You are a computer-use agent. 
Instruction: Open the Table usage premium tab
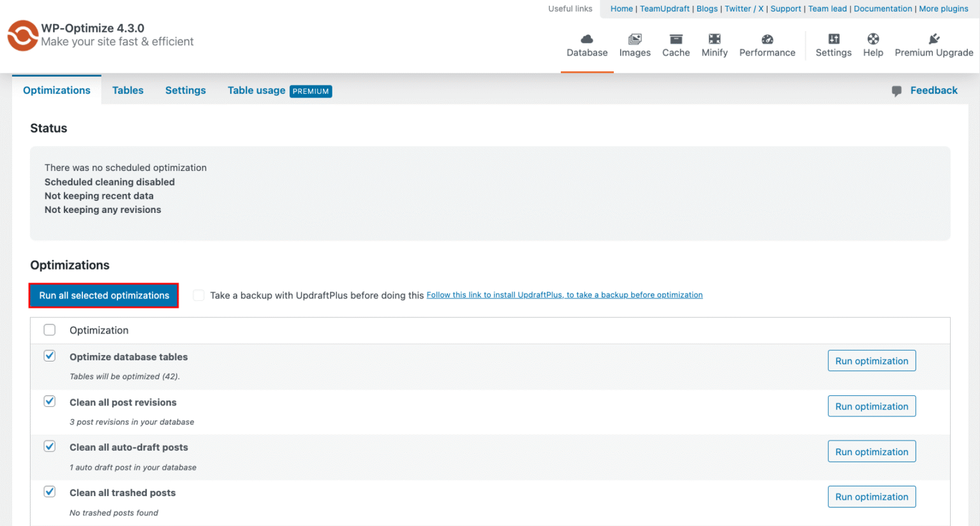(256, 90)
